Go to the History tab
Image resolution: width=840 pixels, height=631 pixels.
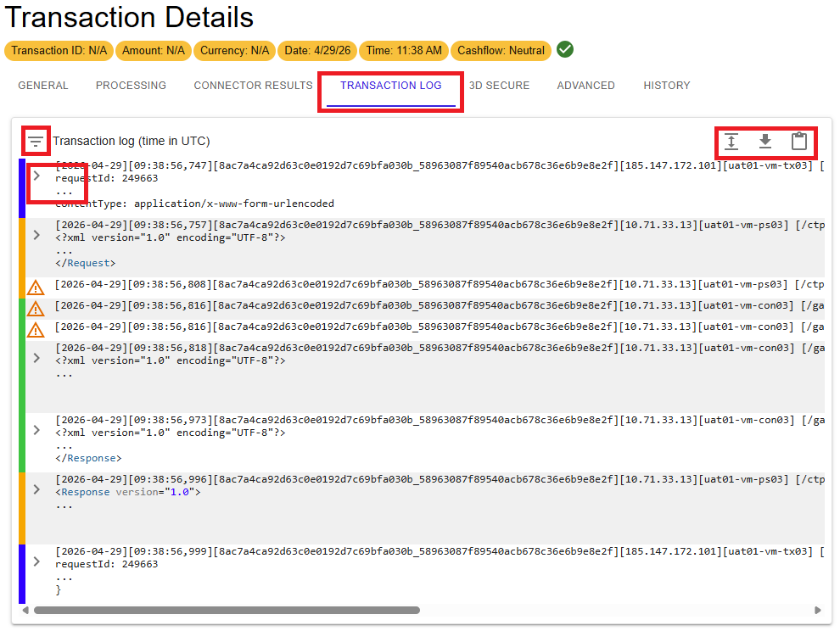click(666, 86)
